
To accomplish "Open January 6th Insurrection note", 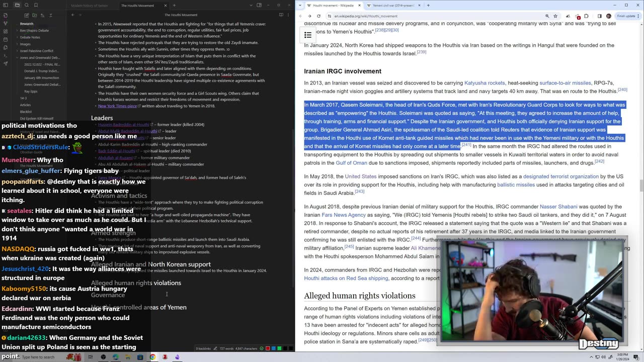I will click(41, 78).
